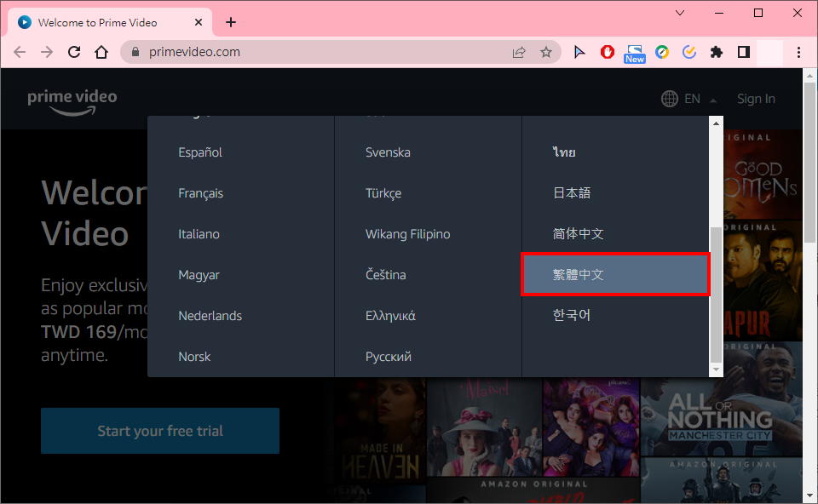Click Start your free trial button

coord(160,431)
